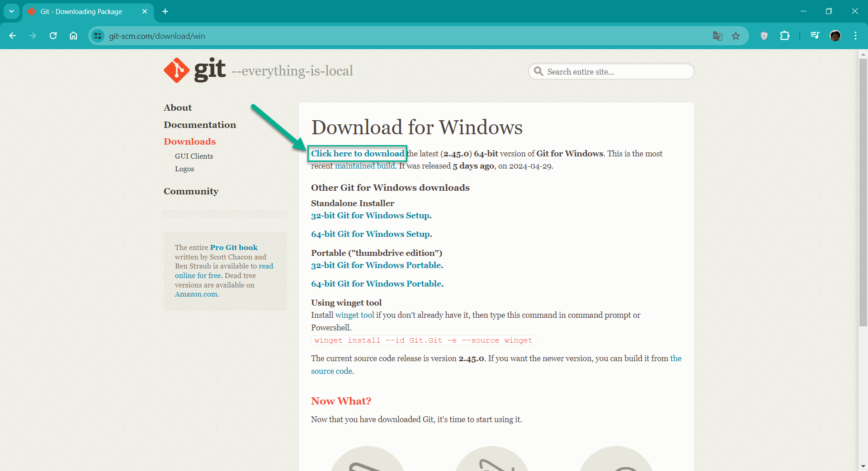Focus the Search entire site field
Viewport: 868px width, 471px height.
click(611, 71)
